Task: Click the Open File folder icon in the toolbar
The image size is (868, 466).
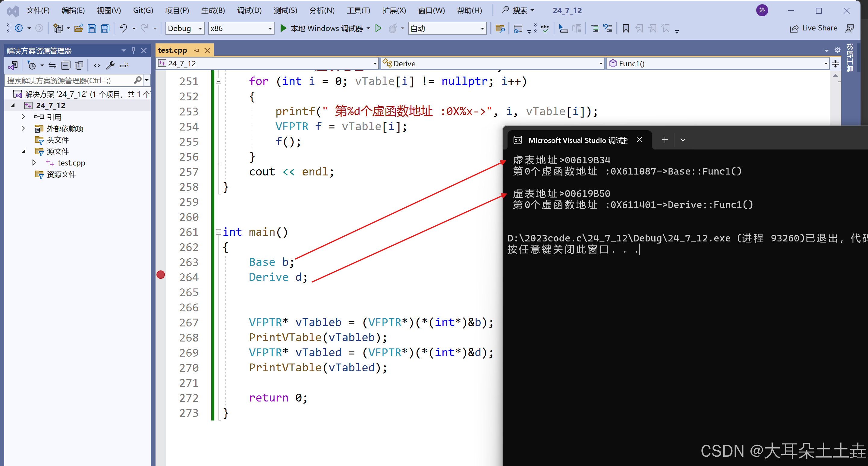Action: pyautogui.click(x=78, y=28)
